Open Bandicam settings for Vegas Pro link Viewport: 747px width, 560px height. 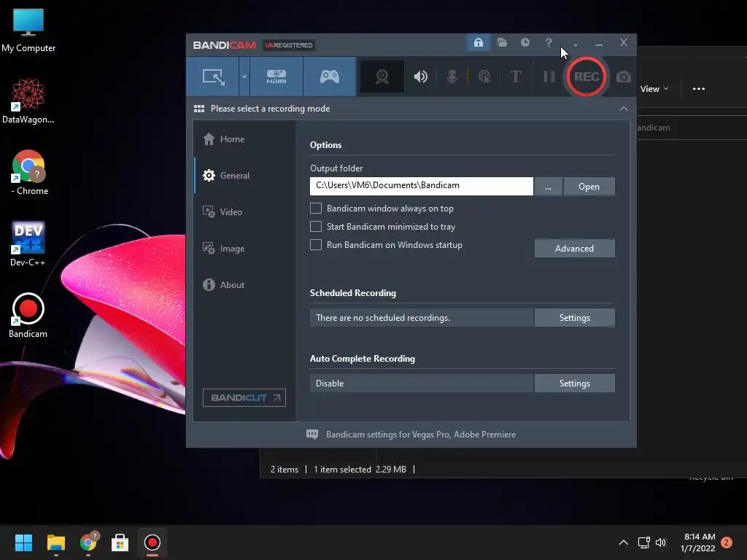point(421,435)
